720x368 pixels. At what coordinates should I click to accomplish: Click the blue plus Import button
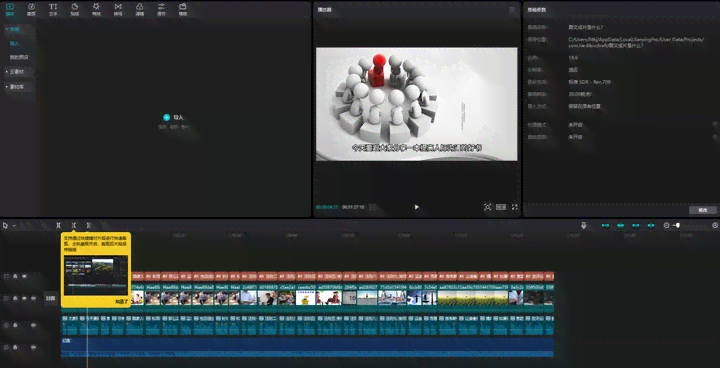pos(167,118)
